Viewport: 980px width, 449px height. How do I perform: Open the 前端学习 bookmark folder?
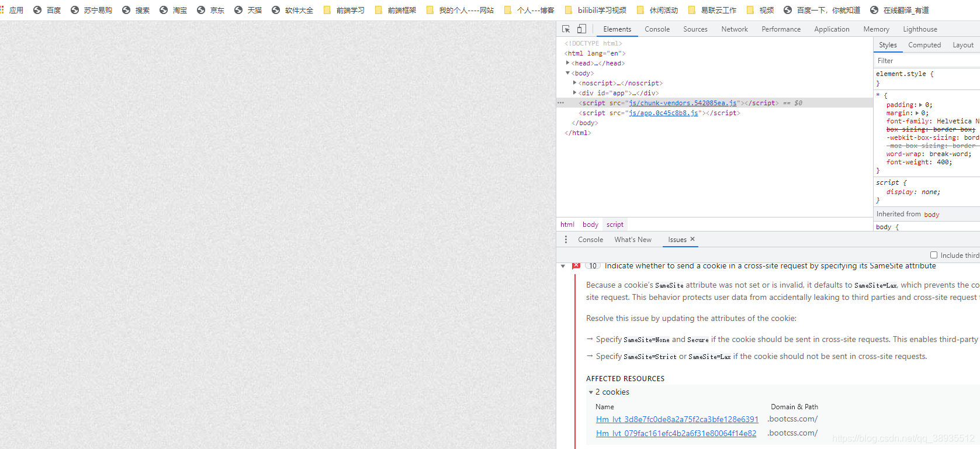click(x=344, y=10)
